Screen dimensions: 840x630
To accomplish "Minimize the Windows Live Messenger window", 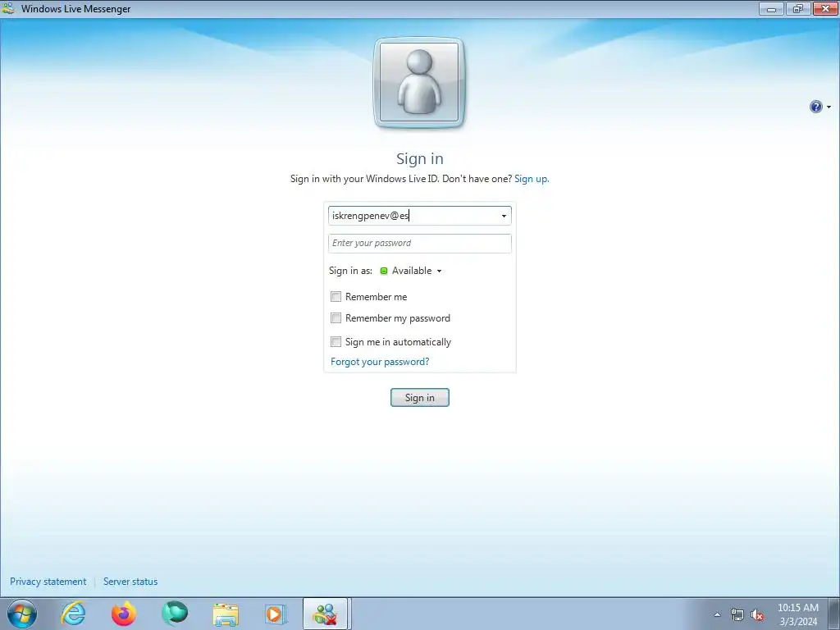I will pyautogui.click(x=771, y=8).
